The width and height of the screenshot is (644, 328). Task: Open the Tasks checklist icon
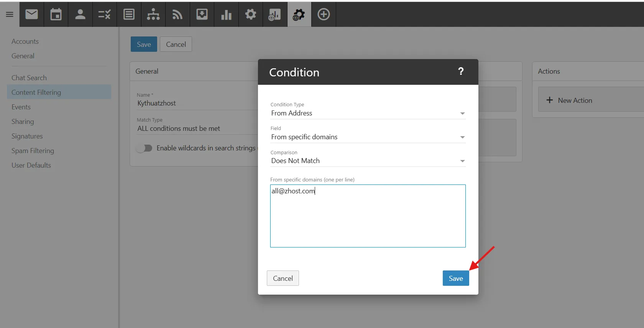pyautogui.click(x=104, y=15)
